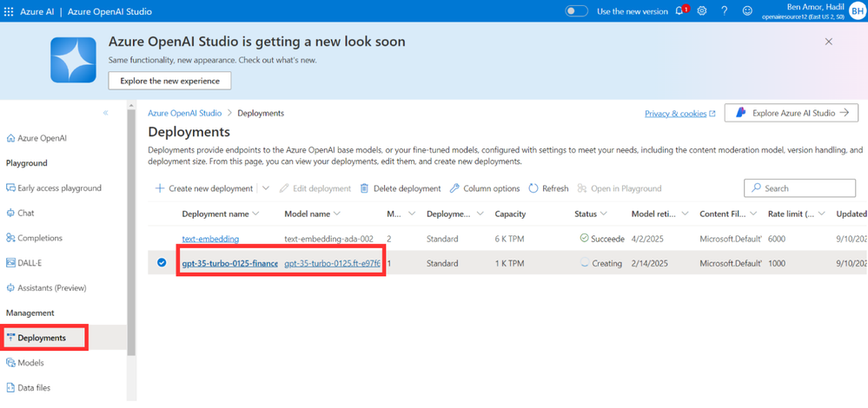Open text-embedding deployment link
This screenshot has height=408, width=868.
(x=210, y=239)
